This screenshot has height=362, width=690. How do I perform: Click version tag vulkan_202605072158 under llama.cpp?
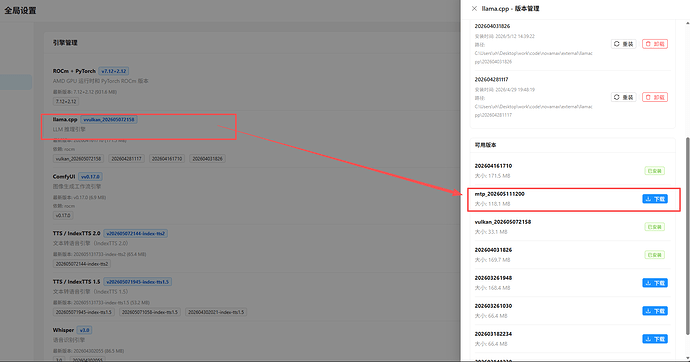[x=78, y=159]
